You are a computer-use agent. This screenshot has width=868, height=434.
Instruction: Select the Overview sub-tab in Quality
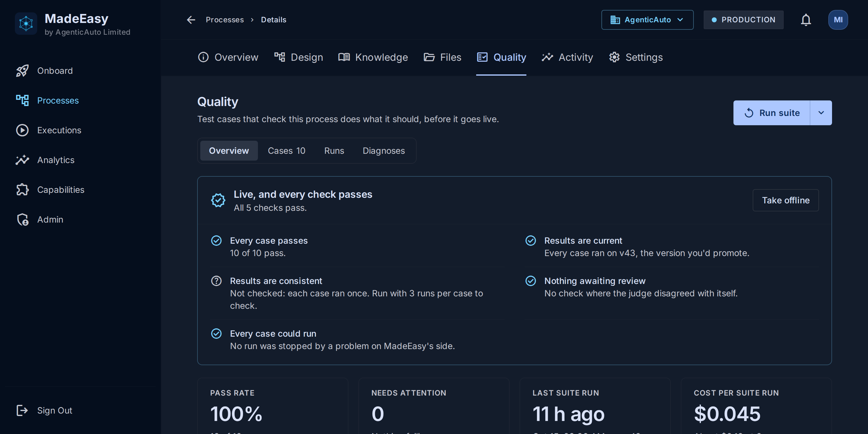[x=229, y=151]
